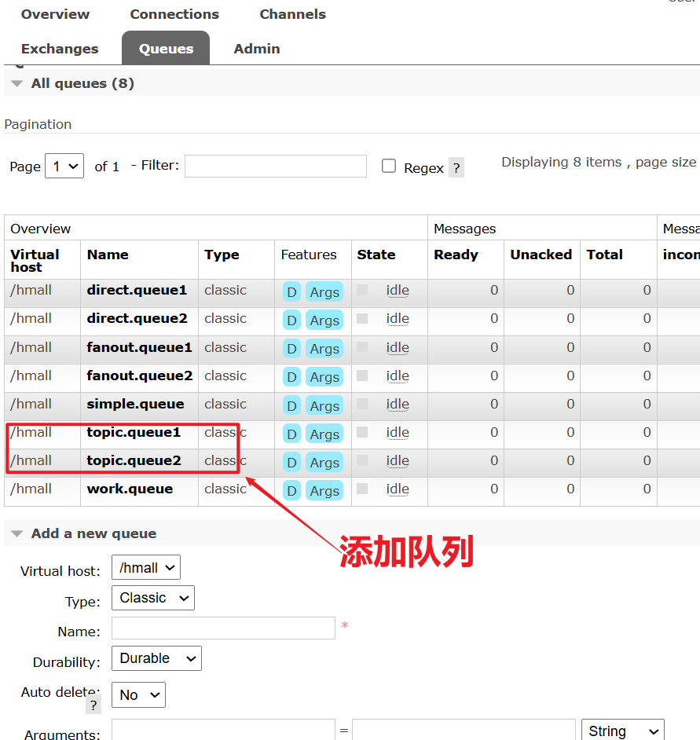Viewport: 700px width, 740px height.
Task: Open the queue Type Classic dropdown
Action: [x=153, y=598]
